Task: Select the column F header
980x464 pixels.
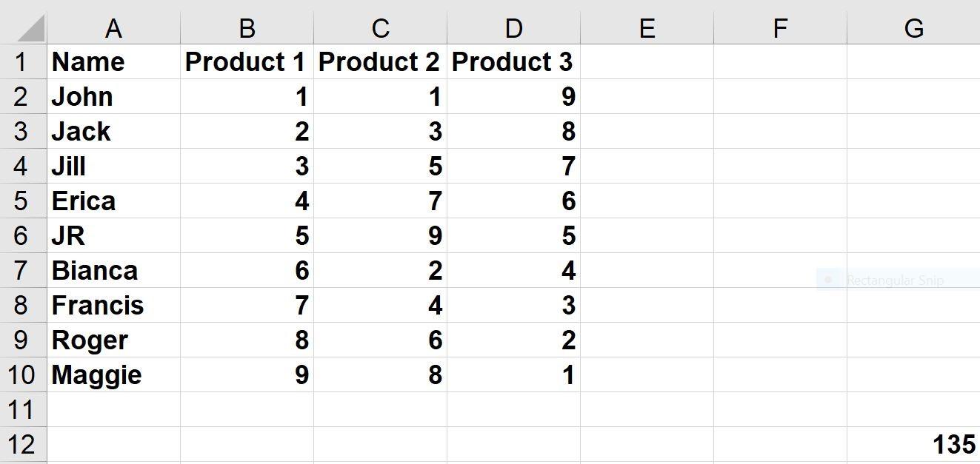Action: [780, 29]
